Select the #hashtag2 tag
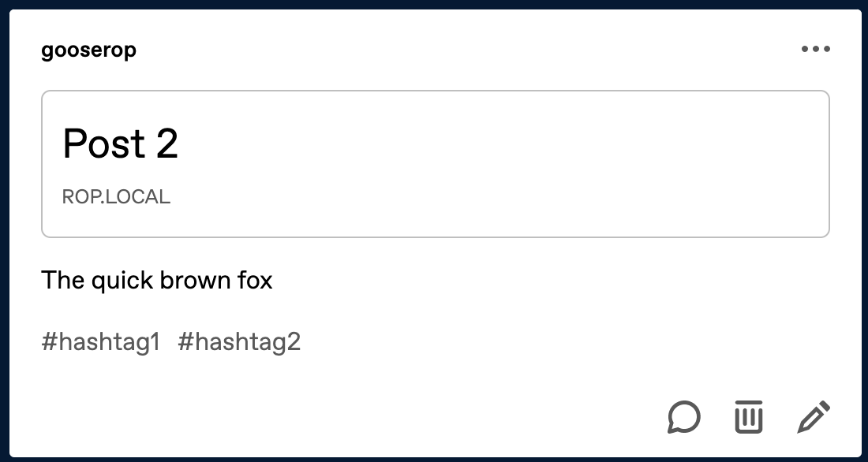Screen dimensions: 868x462 tap(239, 342)
